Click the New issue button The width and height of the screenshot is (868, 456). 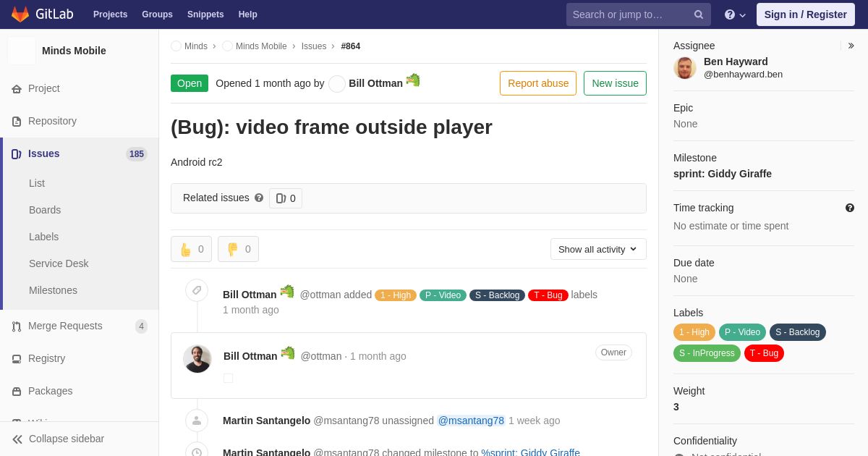(615, 83)
